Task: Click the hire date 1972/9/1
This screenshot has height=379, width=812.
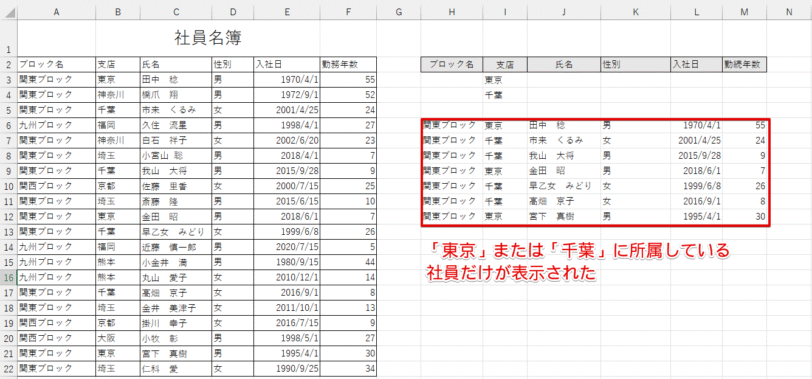Action: pos(286,95)
